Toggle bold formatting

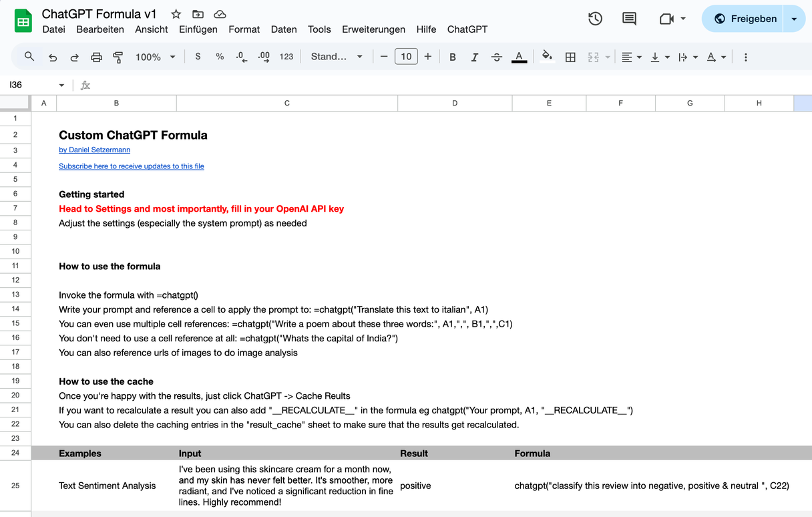[453, 57]
